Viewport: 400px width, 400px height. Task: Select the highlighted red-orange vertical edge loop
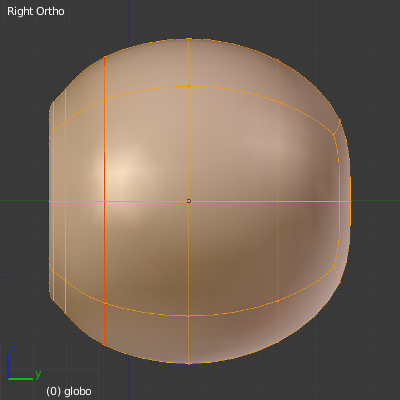tap(104, 201)
